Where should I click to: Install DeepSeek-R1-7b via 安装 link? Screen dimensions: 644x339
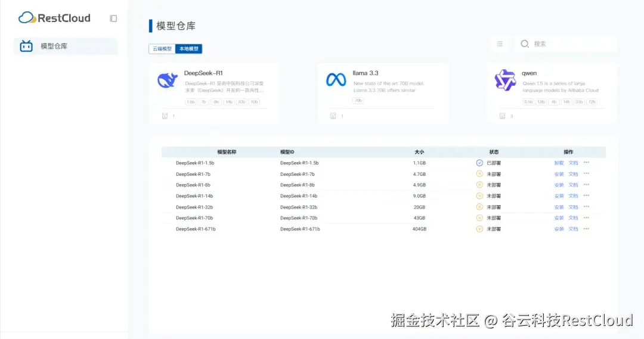559,174
